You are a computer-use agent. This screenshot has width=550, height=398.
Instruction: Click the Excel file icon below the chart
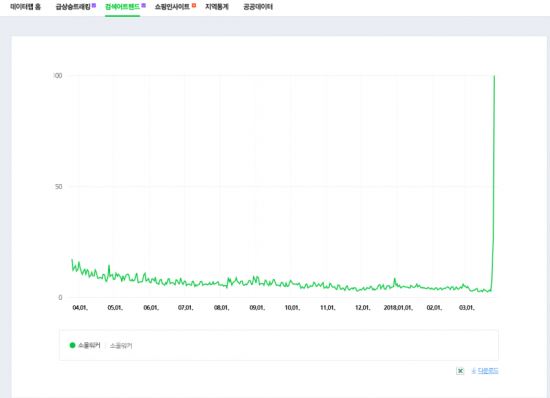(460, 371)
